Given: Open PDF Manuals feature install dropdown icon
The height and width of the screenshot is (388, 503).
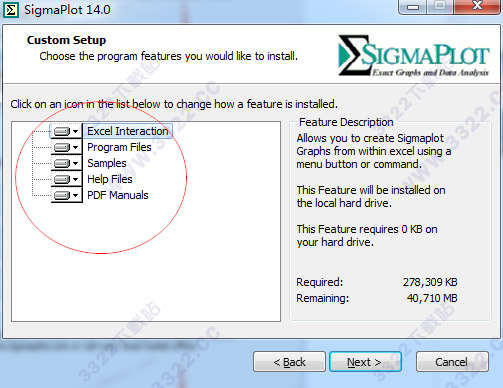Looking at the screenshot, I should (x=66, y=195).
